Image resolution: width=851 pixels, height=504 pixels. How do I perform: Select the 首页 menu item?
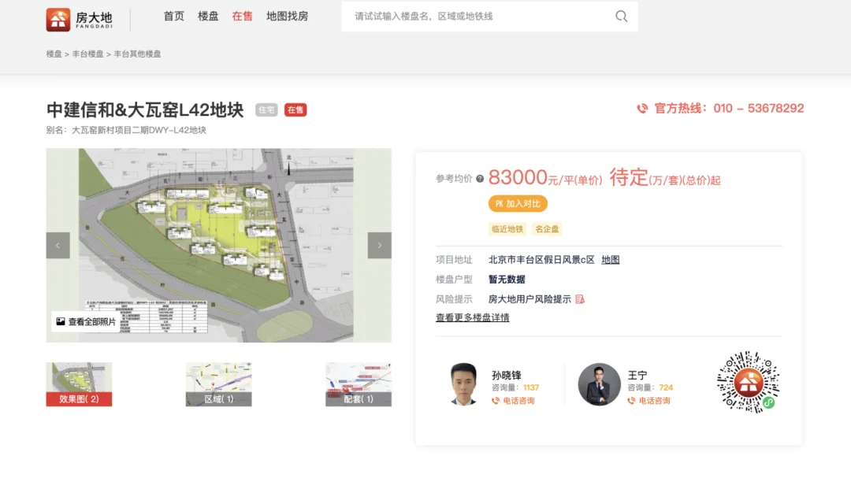173,17
